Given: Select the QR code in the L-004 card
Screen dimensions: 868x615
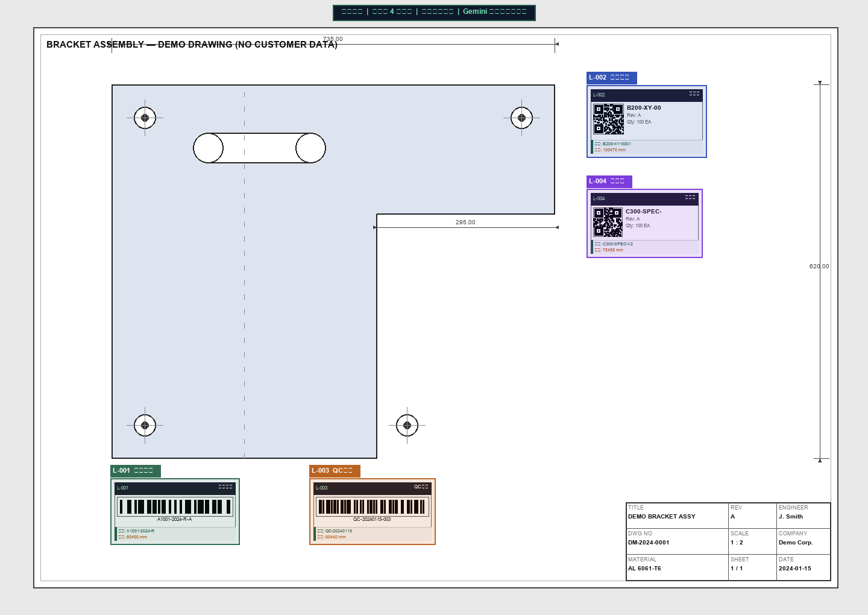Looking at the screenshot, I should (x=608, y=222).
